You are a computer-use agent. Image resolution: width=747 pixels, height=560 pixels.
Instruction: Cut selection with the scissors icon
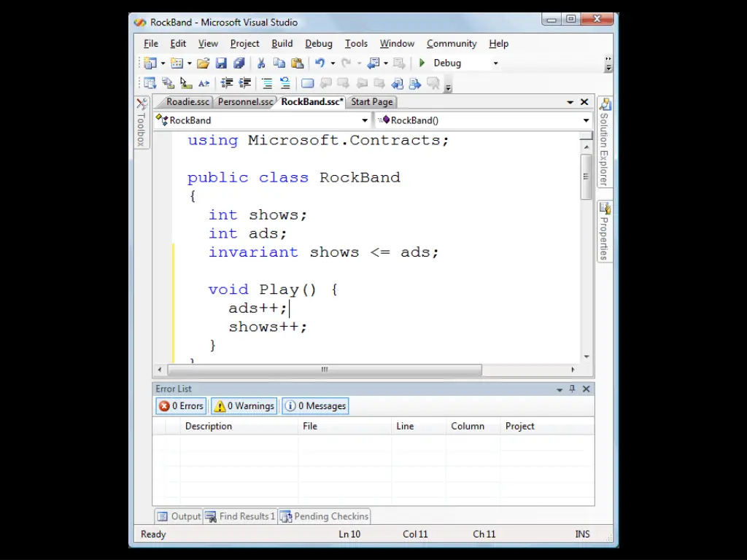[x=261, y=63]
